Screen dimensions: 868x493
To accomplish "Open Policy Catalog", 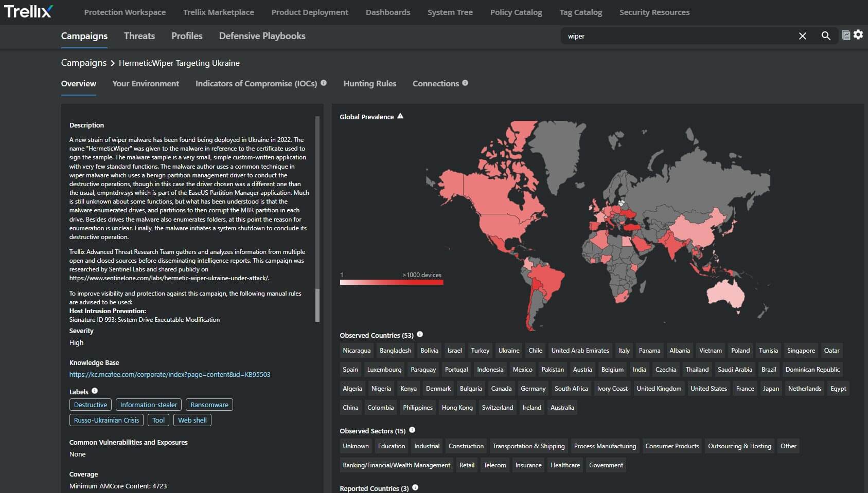I will (516, 12).
